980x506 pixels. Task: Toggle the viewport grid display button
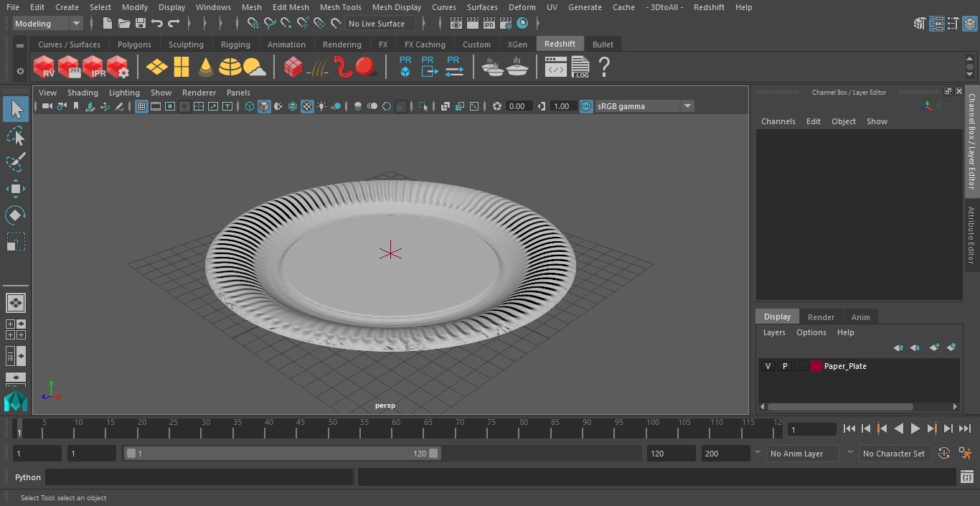(141, 106)
